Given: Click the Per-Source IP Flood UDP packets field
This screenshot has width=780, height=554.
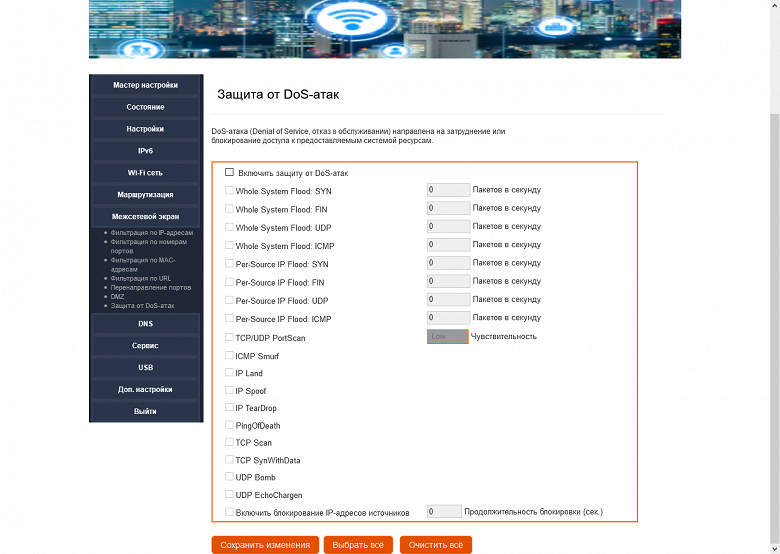Looking at the screenshot, I should (449, 299).
